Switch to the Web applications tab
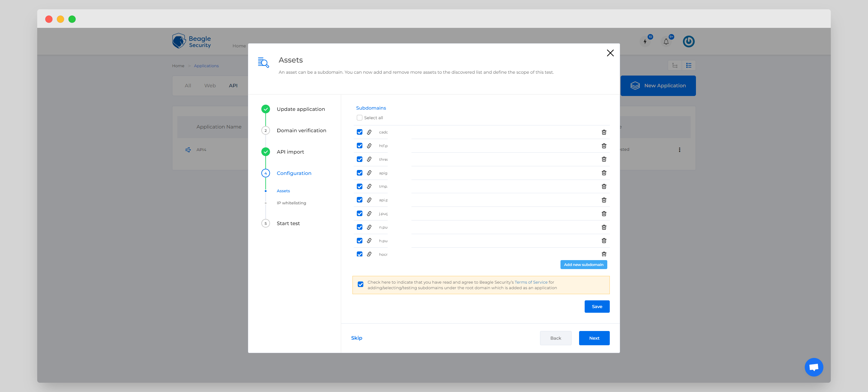This screenshot has height=392, width=868. point(210,86)
